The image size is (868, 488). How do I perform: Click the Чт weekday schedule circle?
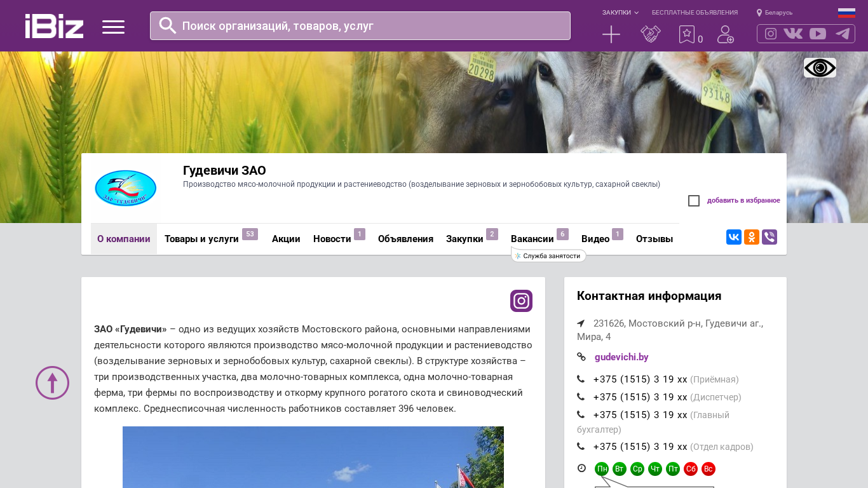(x=655, y=469)
